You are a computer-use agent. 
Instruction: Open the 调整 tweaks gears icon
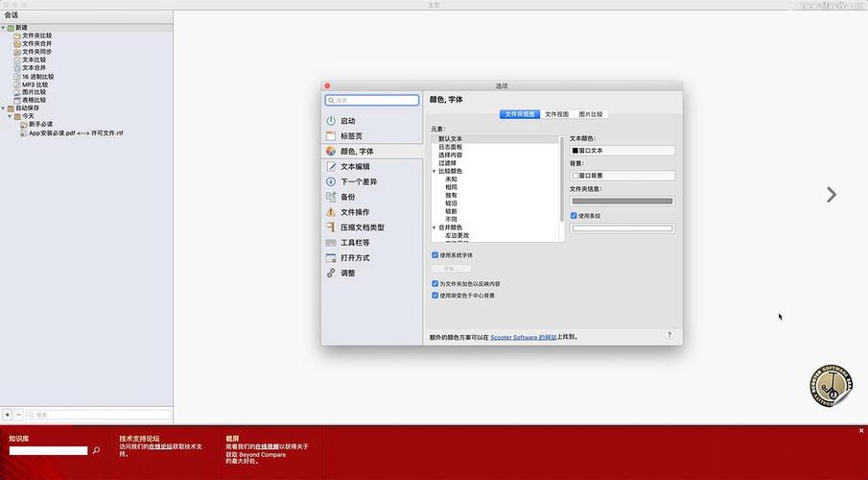pos(331,273)
